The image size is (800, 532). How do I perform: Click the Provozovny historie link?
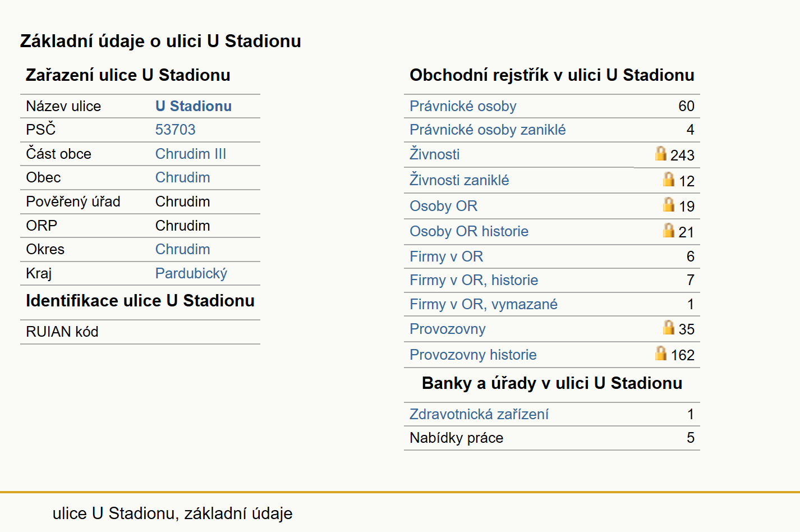(x=473, y=355)
